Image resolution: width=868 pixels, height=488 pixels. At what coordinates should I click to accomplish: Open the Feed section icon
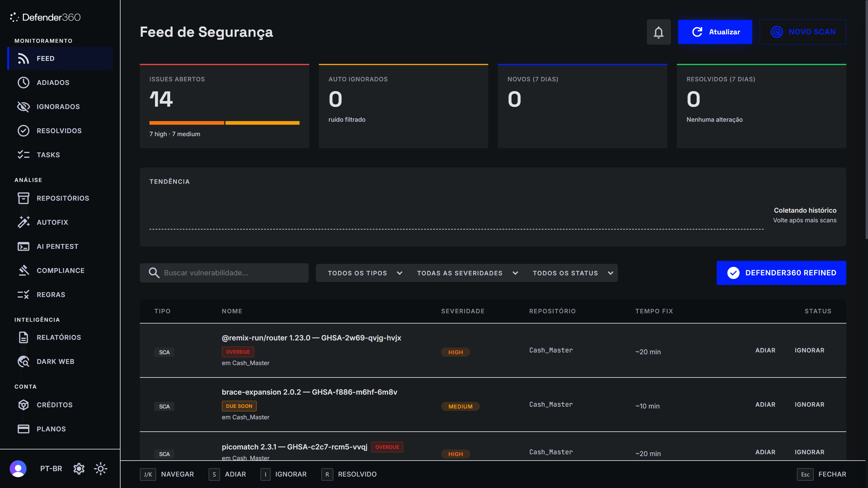tap(23, 59)
